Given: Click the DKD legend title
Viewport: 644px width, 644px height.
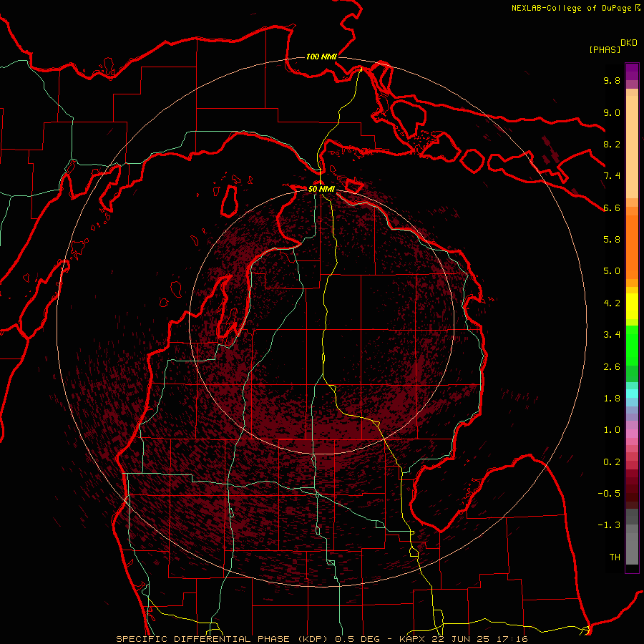Looking at the screenshot, I should [x=629, y=43].
